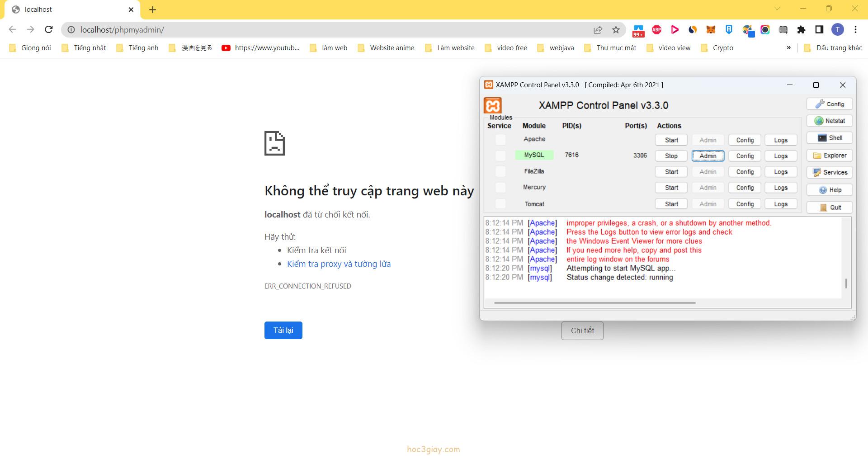
Task: Toggle the Mercury service checkbox
Action: point(500,187)
